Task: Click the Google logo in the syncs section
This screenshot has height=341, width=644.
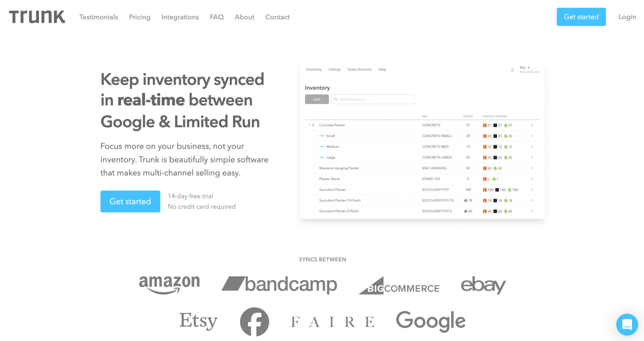Action: 430,321
